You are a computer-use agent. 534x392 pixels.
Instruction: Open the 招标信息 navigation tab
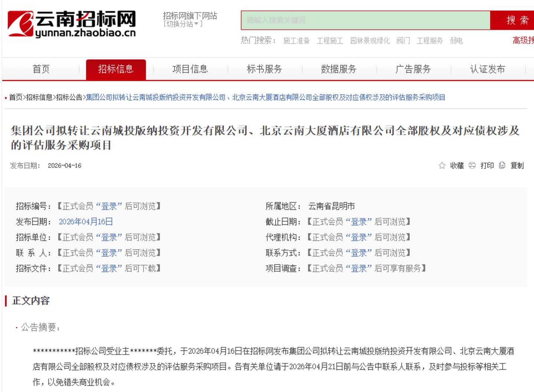116,69
